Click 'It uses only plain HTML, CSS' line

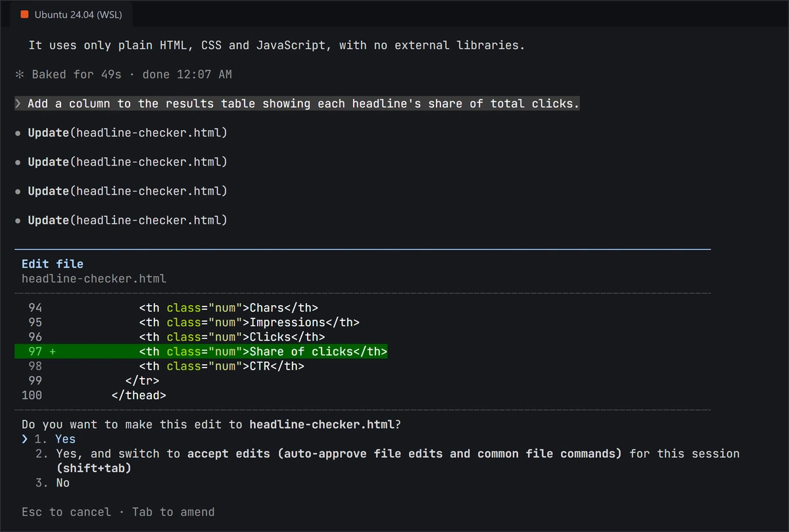click(x=277, y=45)
